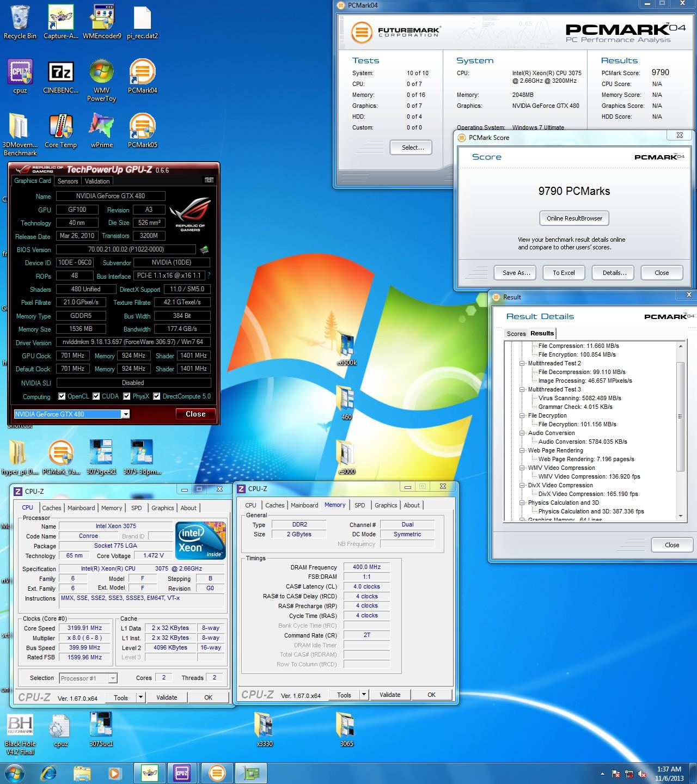Open the hyper_pi folder icon on desktop
Image resolution: width=697 pixels, height=784 pixels.
[20, 457]
